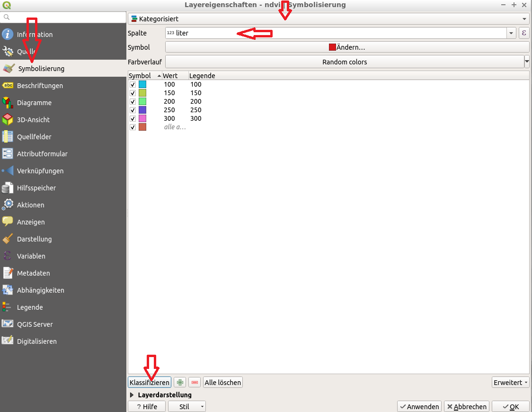This screenshot has height=412, width=532.
Task: Go to the Metadaten tab
Action: pos(33,273)
